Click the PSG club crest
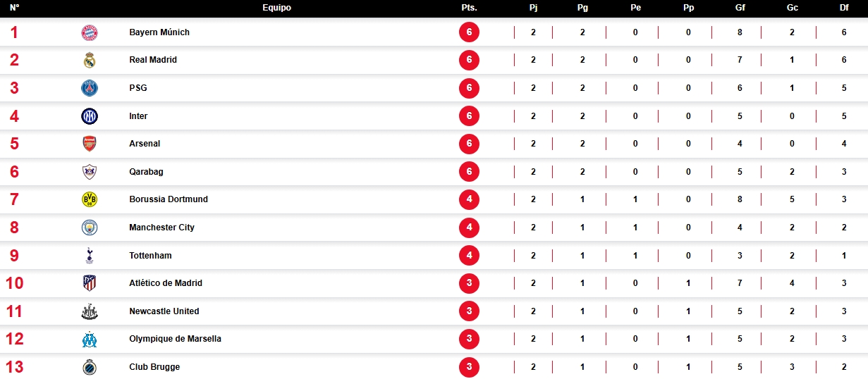Image resolution: width=868 pixels, height=379 pixels. 90,88
